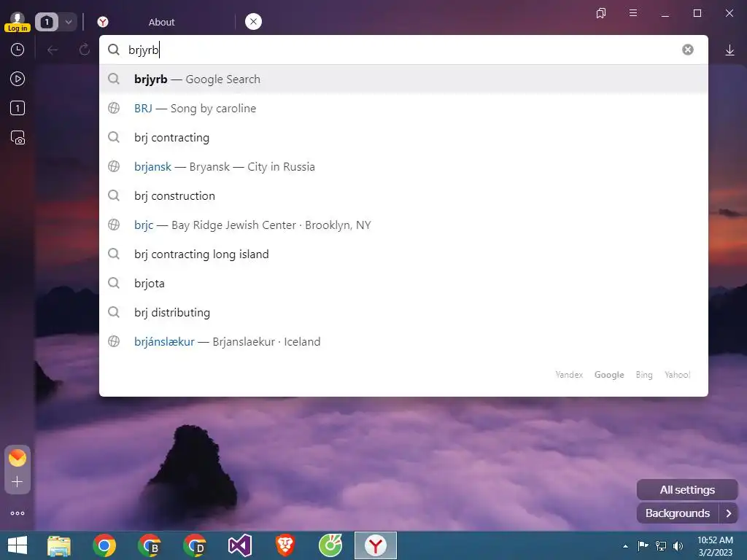The image size is (747, 560).
Task: Take a screenshot using the sidebar camera icon
Action: pos(18,138)
